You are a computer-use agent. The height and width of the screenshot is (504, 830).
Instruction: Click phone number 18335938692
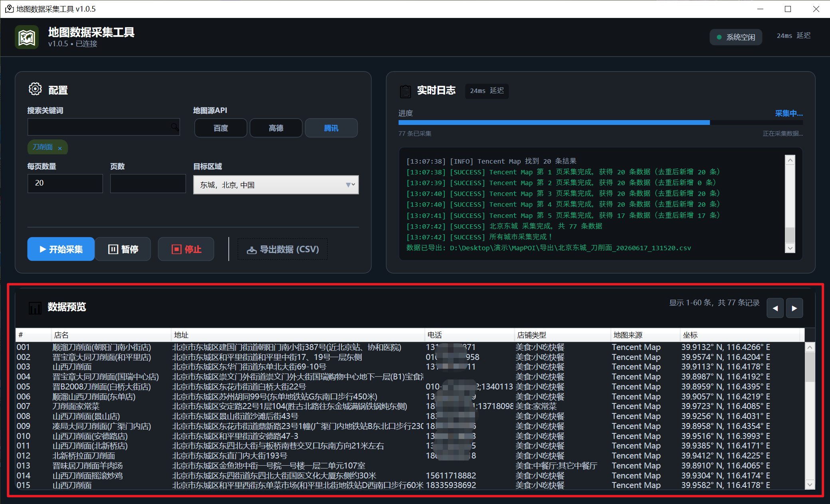point(451,485)
